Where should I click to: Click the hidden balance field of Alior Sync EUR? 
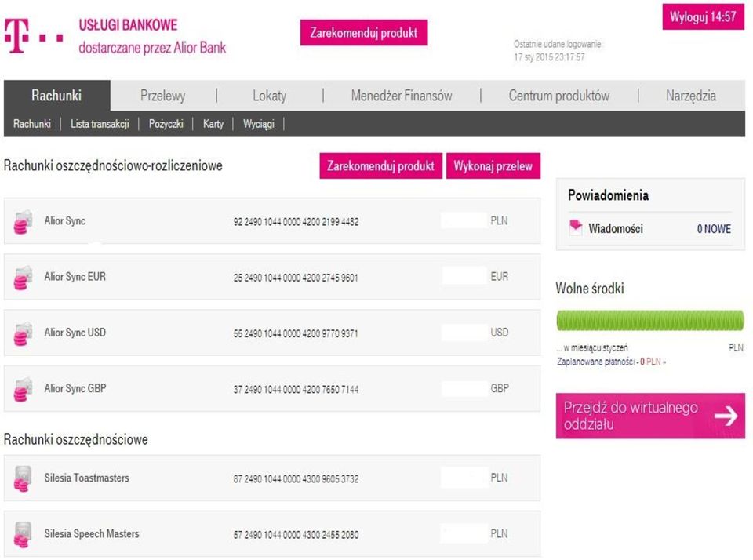464,276
